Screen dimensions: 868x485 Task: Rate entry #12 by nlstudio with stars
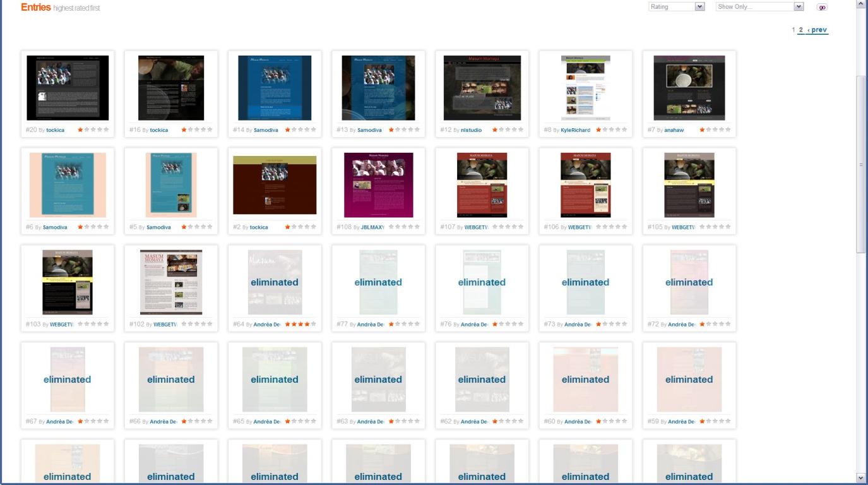pos(508,129)
